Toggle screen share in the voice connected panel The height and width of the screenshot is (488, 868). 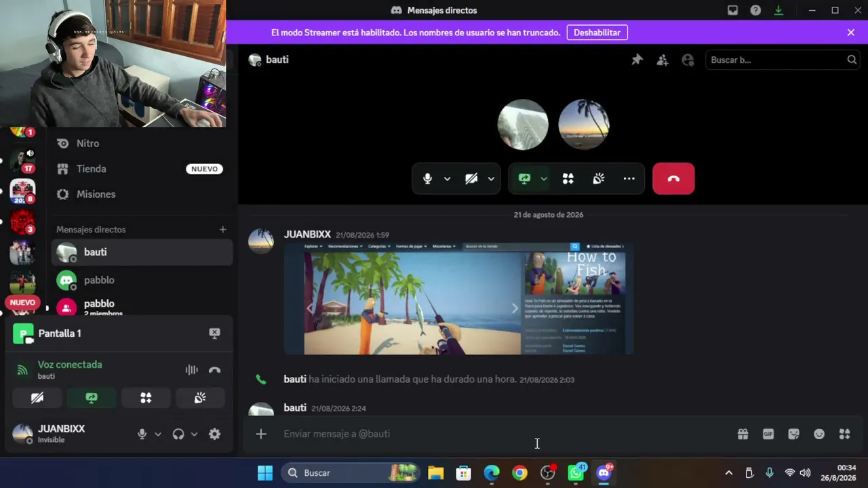pos(92,398)
